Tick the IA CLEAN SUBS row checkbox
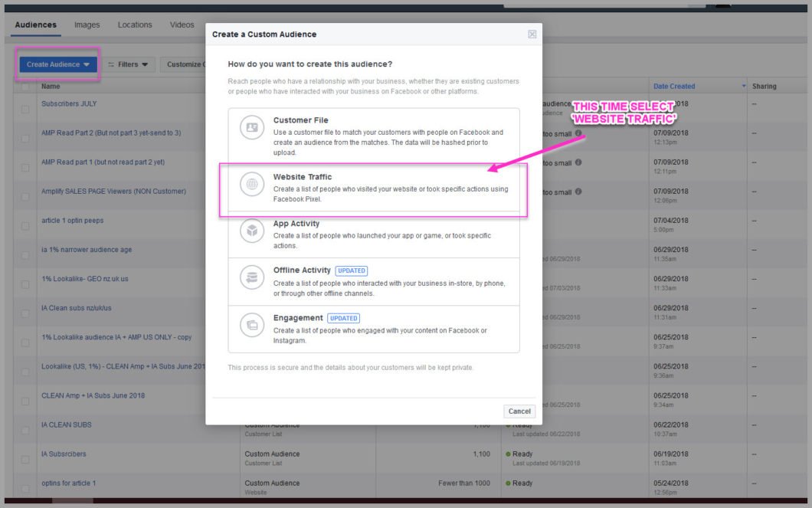The image size is (812, 508). (x=25, y=431)
